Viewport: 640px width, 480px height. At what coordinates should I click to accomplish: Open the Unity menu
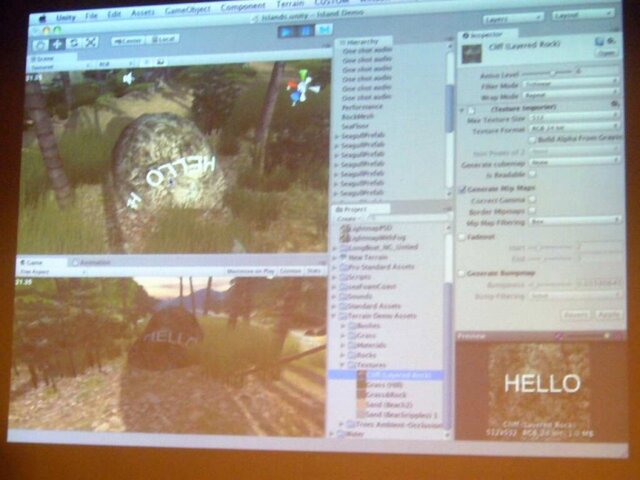point(65,18)
